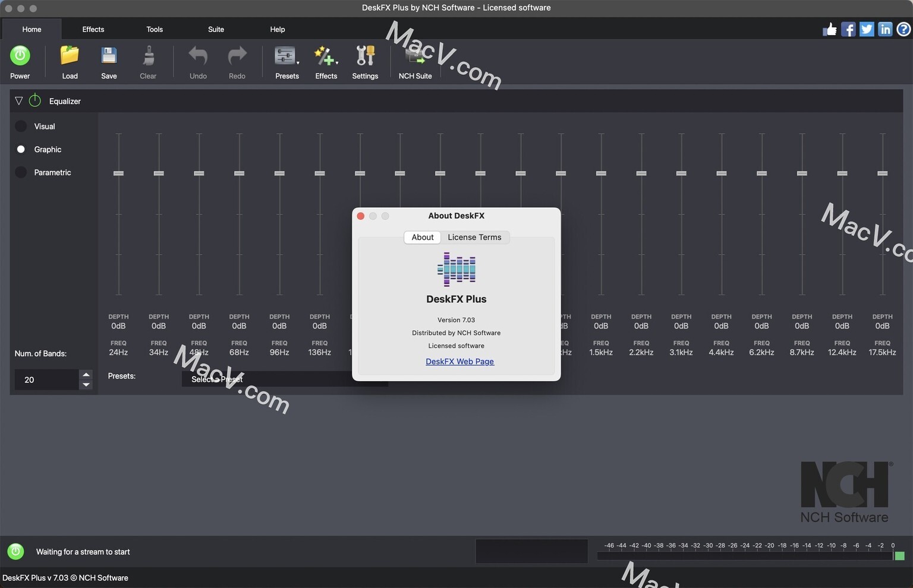Click the Version 7.03 text in dialog
The height and width of the screenshot is (588, 913).
tap(456, 320)
